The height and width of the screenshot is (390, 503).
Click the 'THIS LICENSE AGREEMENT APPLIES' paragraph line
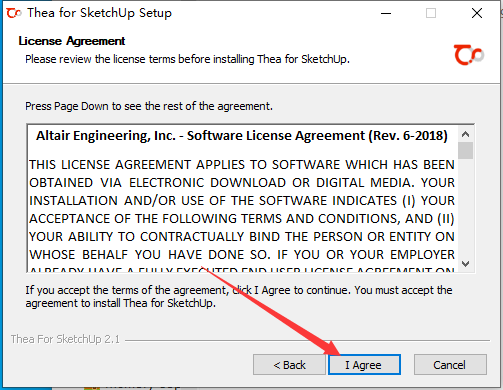point(242,165)
